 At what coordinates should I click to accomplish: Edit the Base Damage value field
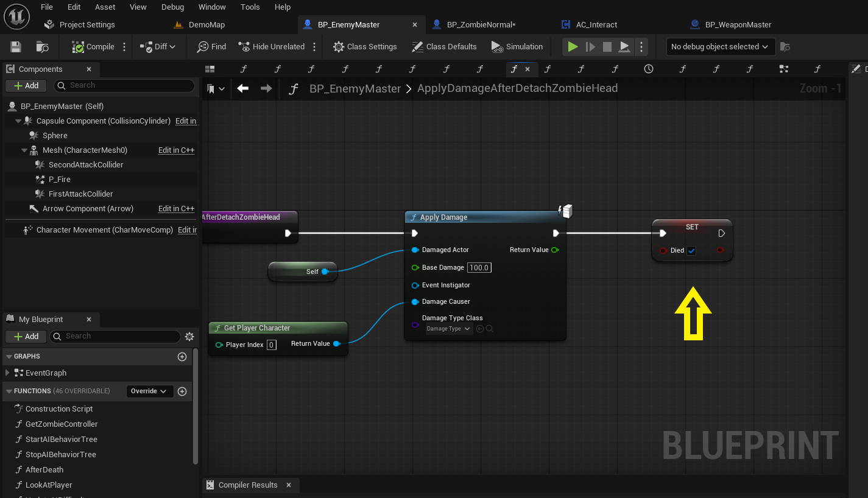point(479,268)
